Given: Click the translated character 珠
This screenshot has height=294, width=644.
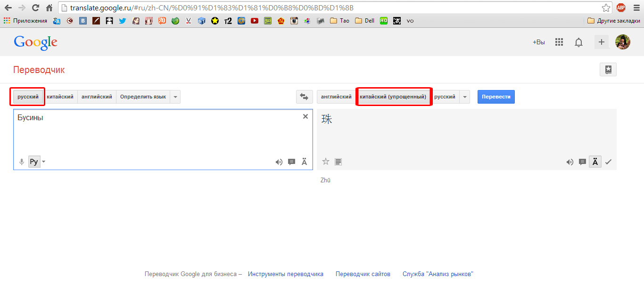Looking at the screenshot, I should click(327, 119).
